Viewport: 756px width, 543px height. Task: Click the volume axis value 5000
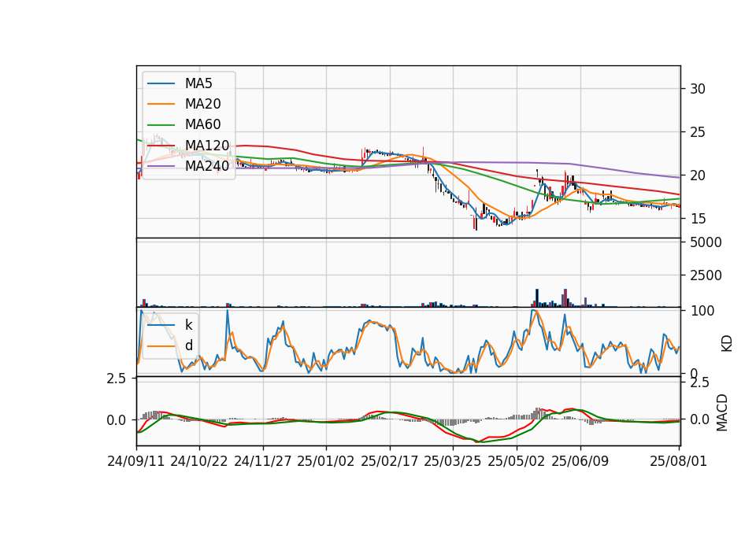pos(706,242)
